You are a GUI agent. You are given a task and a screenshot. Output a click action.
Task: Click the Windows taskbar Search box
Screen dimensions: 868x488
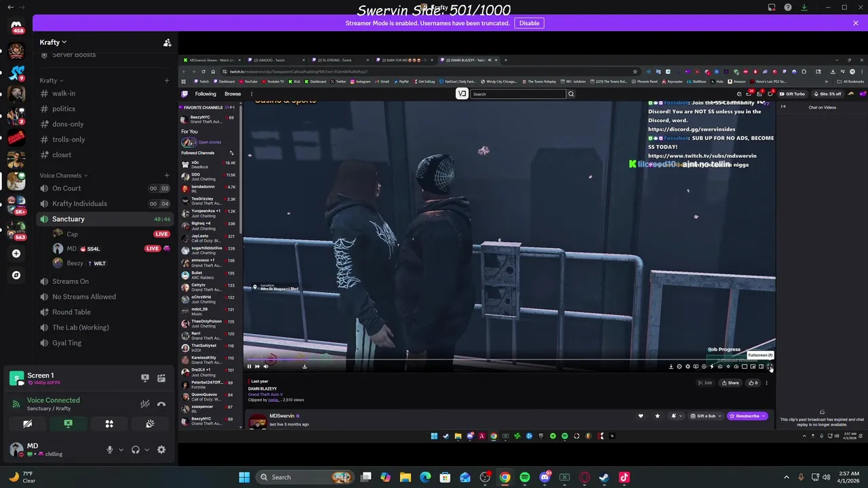pyautogui.click(x=304, y=477)
